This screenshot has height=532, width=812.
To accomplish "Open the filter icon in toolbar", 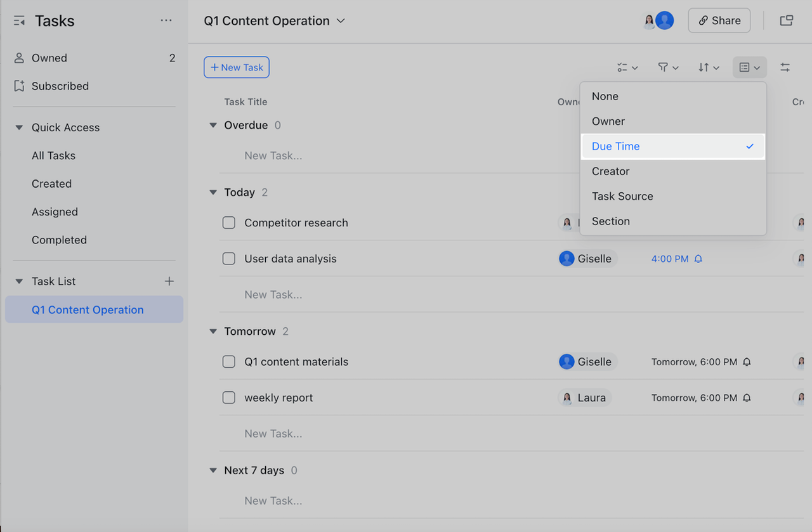I will pyautogui.click(x=668, y=67).
